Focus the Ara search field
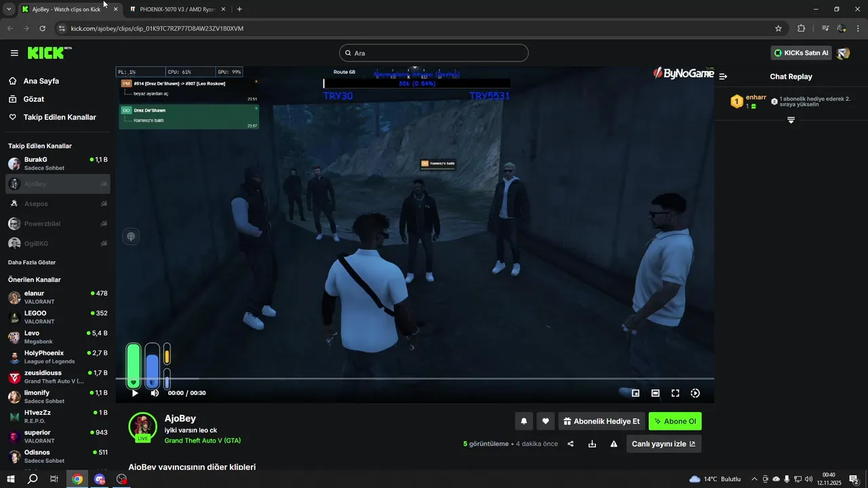The image size is (868, 488). 434,53
